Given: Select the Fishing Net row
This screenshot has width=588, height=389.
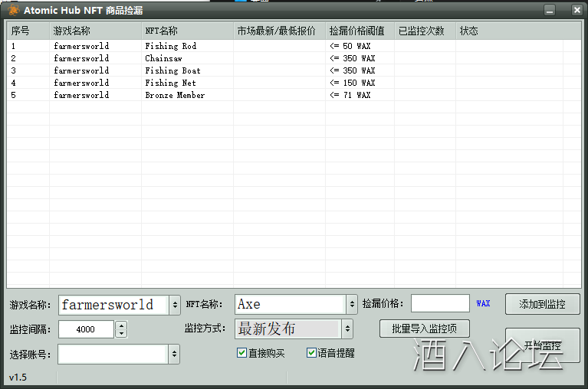Looking at the screenshot, I should tap(294, 83).
